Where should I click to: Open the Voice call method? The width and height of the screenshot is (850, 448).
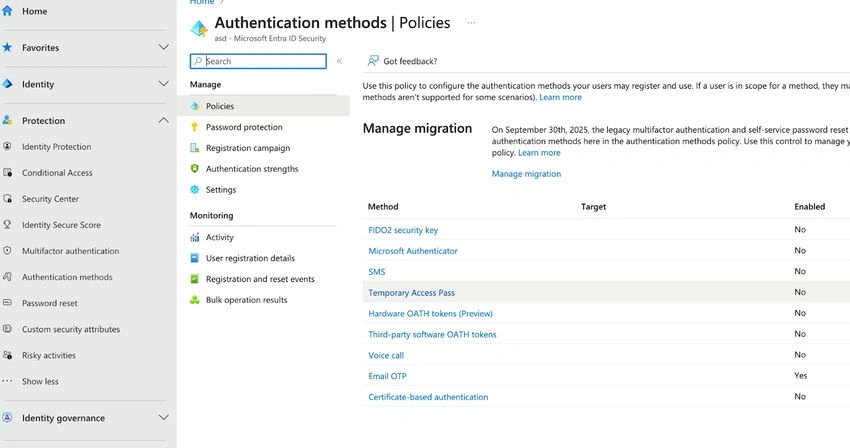386,355
